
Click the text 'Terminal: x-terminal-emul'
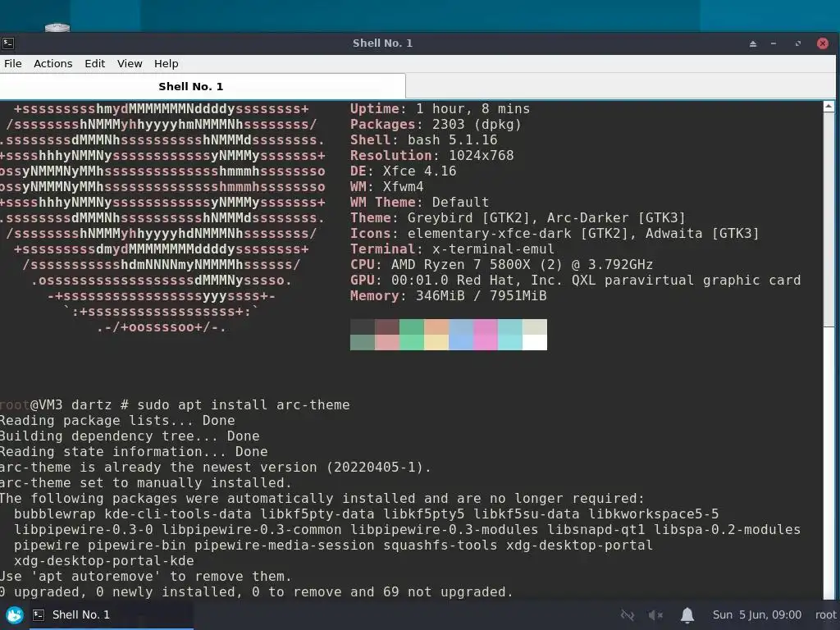(x=453, y=249)
